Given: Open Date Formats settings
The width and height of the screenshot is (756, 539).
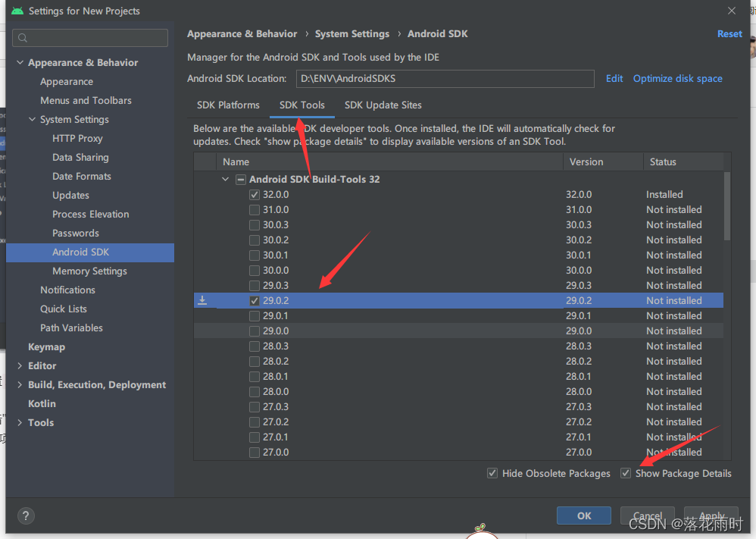Looking at the screenshot, I should (x=82, y=176).
